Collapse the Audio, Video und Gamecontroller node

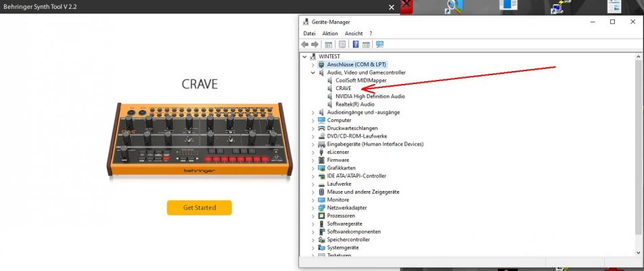313,72
